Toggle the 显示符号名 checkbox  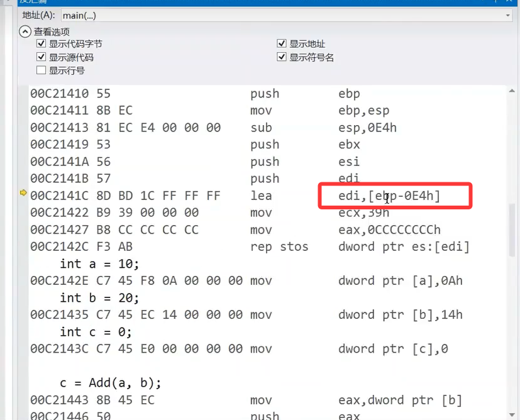(282, 57)
